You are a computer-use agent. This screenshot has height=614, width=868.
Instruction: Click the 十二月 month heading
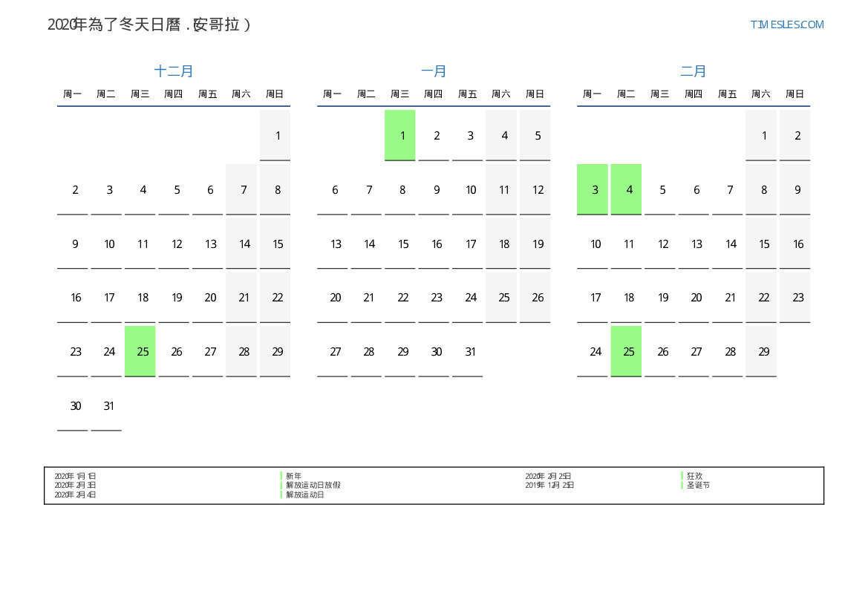click(174, 71)
